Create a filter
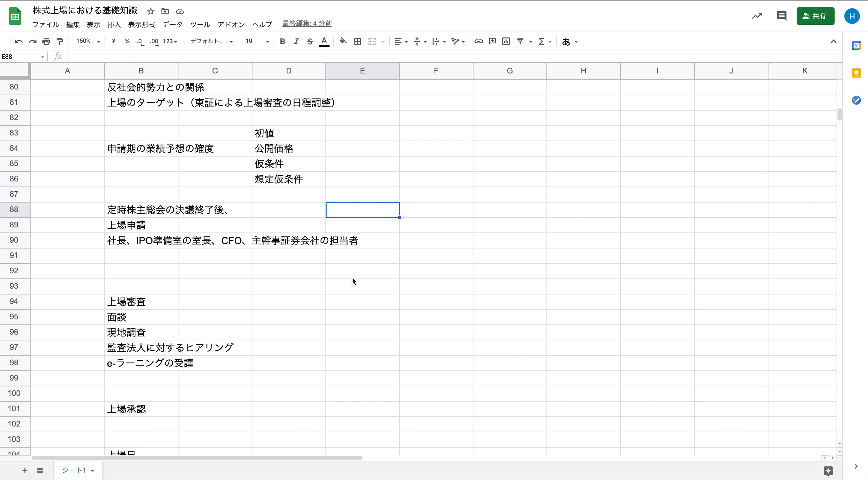The image size is (868, 480). click(x=521, y=41)
